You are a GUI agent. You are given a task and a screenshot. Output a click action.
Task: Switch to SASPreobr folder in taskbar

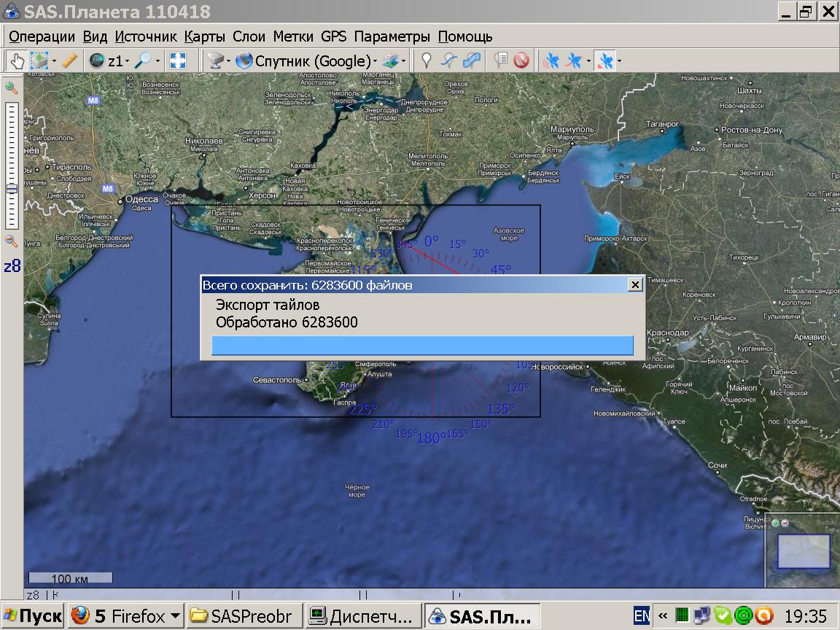(x=243, y=616)
